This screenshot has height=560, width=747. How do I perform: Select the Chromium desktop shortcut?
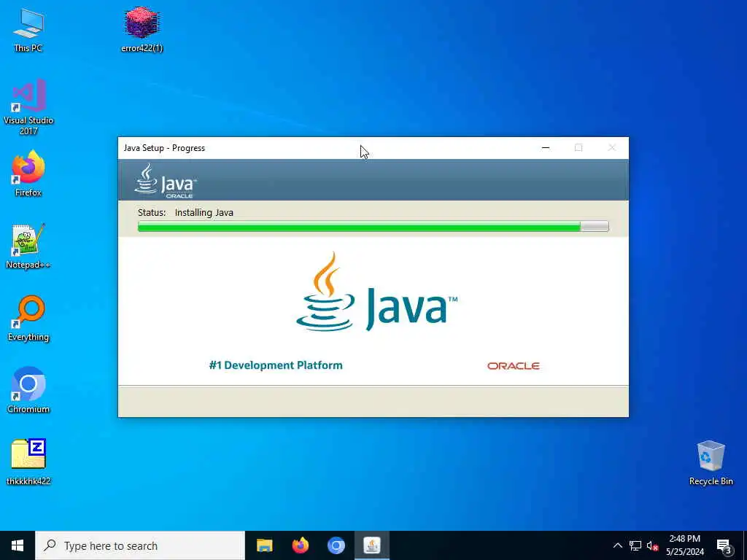(28, 391)
